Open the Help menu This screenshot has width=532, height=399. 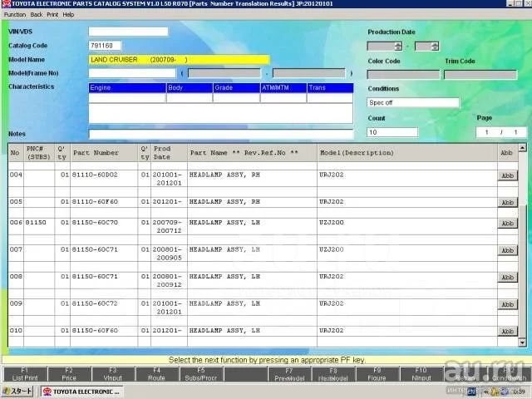68,15
